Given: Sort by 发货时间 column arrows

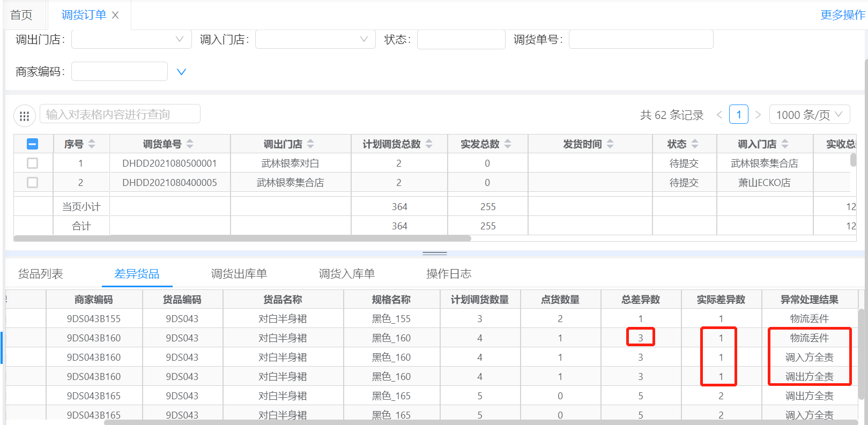Looking at the screenshot, I should point(610,144).
